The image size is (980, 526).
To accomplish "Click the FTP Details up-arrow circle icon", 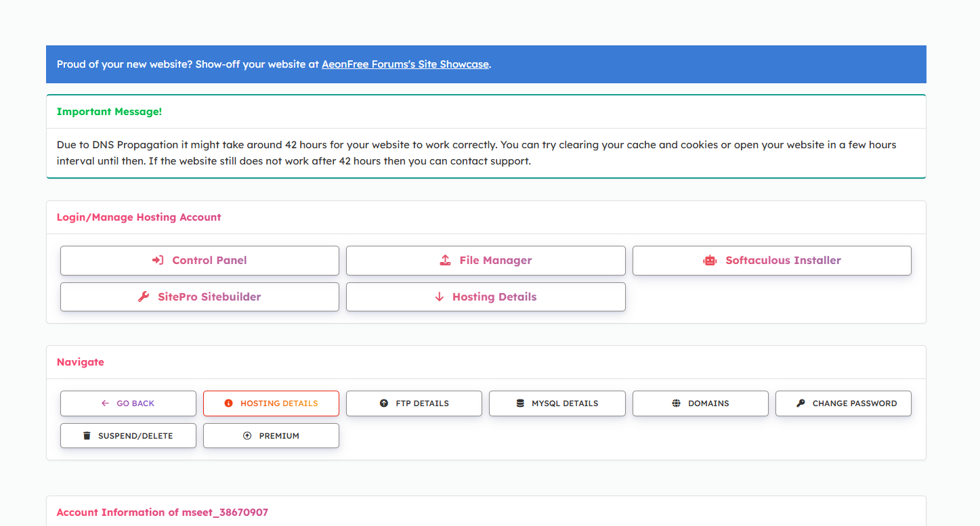I will (383, 403).
